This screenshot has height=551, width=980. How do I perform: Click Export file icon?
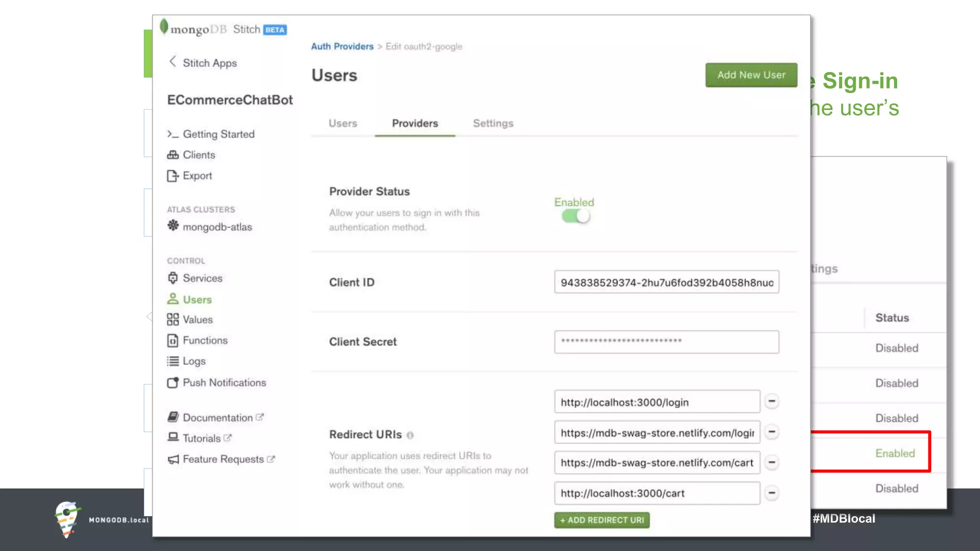[x=173, y=176]
